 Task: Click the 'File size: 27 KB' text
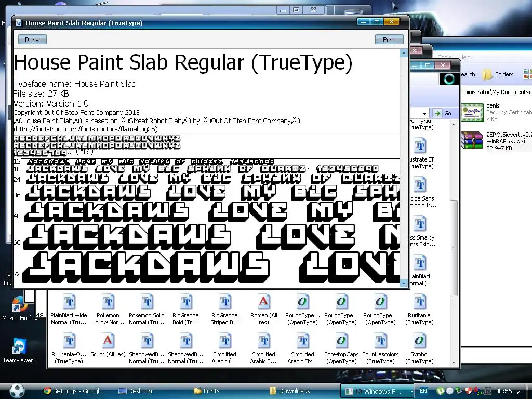tap(41, 94)
